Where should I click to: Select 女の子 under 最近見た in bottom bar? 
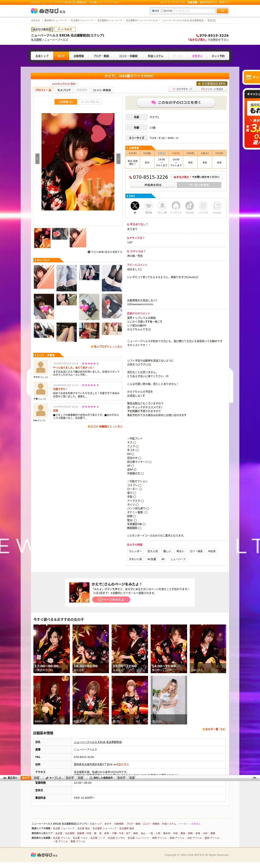pyautogui.click(x=26, y=778)
